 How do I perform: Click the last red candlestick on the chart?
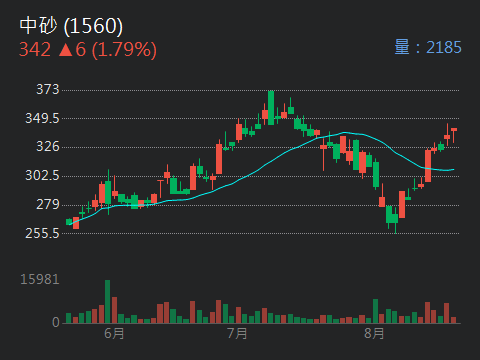(x=454, y=136)
